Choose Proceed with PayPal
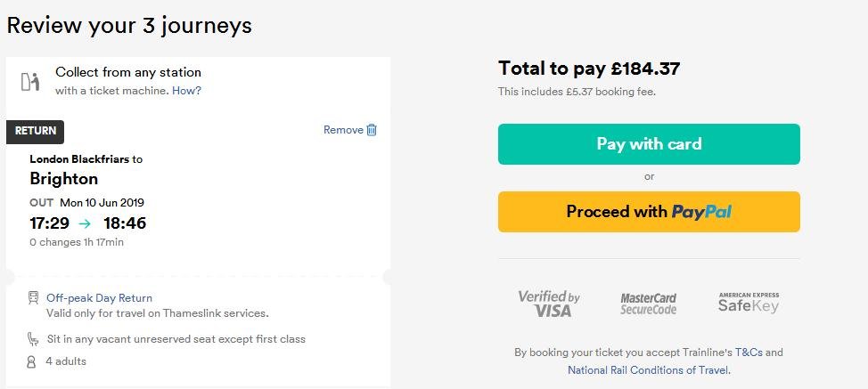868x389 pixels. (649, 212)
